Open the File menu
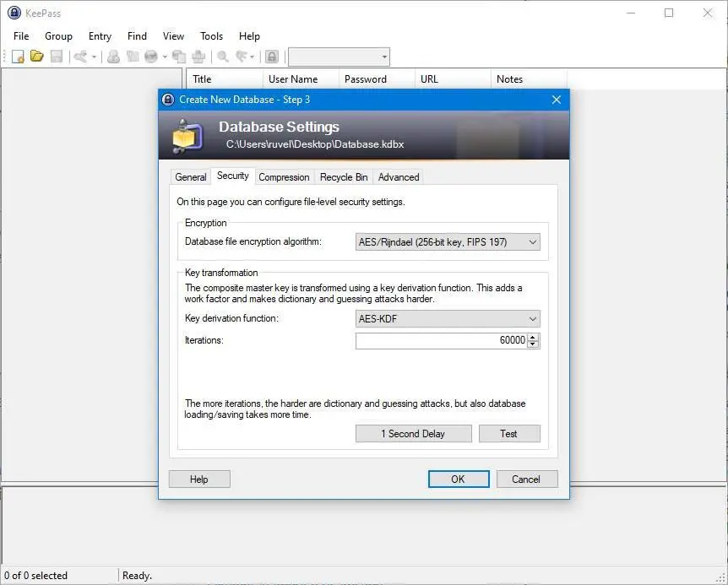 coord(21,36)
